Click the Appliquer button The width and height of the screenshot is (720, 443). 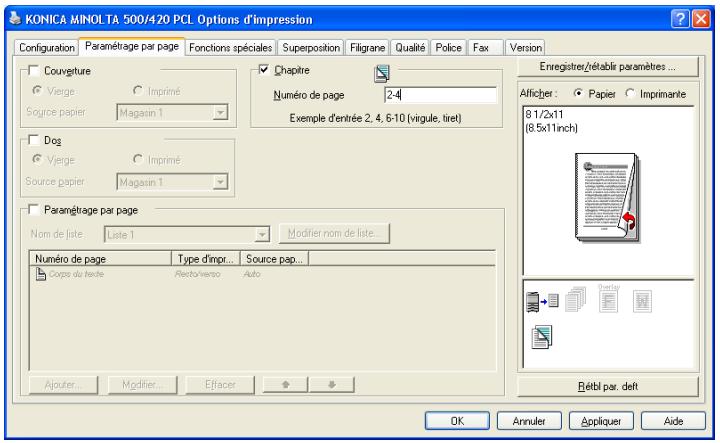coord(601,421)
